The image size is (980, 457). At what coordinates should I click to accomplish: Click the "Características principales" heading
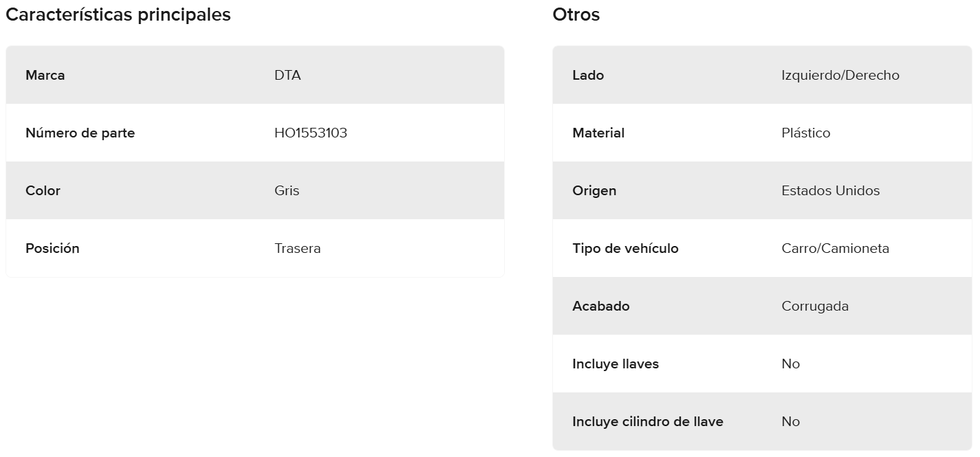pos(118,14)
